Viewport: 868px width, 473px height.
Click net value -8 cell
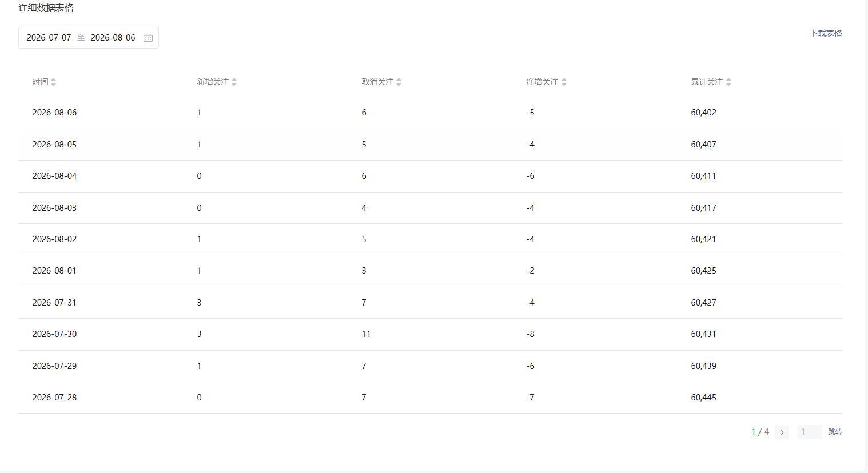531,334
